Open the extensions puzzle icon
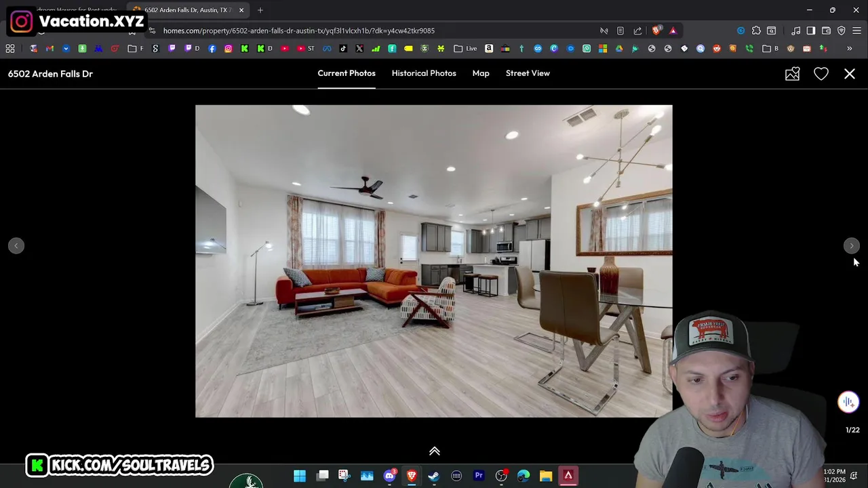The width and height of the screenshot is (868, 488). tap(756, 30)
